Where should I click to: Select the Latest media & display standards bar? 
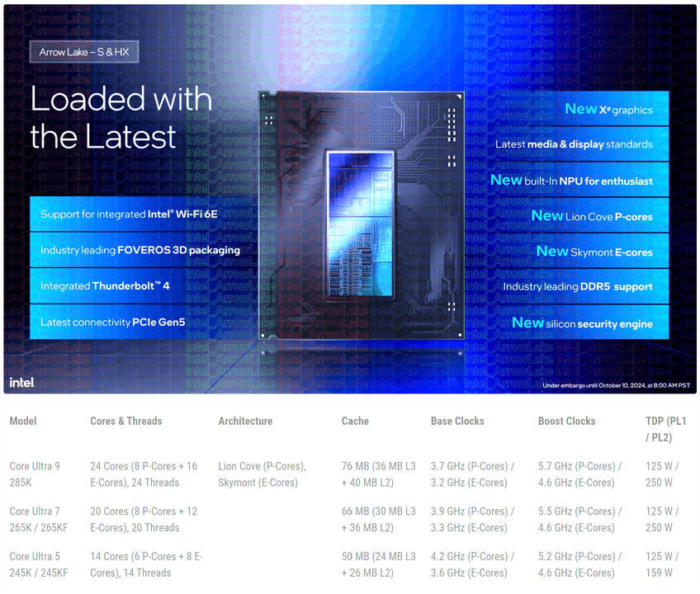[x=574, y=144]
